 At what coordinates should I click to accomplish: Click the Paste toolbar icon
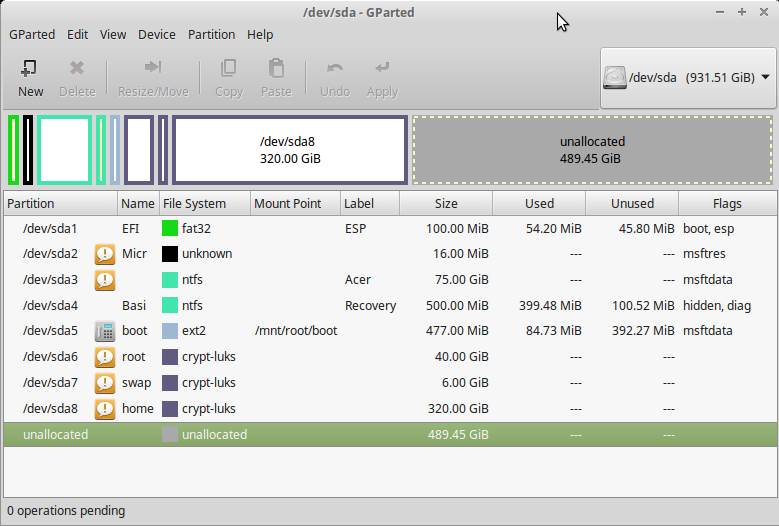point(276,68)
